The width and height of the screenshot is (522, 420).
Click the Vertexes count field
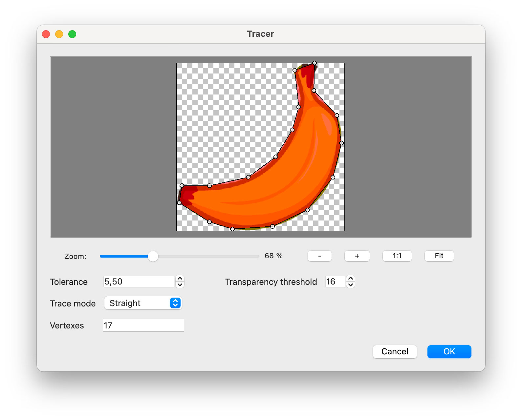[x=143, y=325]
